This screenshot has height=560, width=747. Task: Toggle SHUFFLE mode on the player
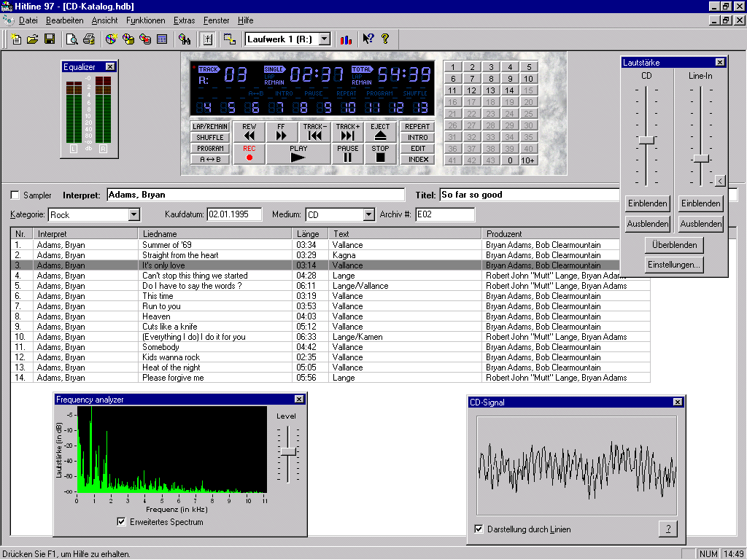click(209, 138)
